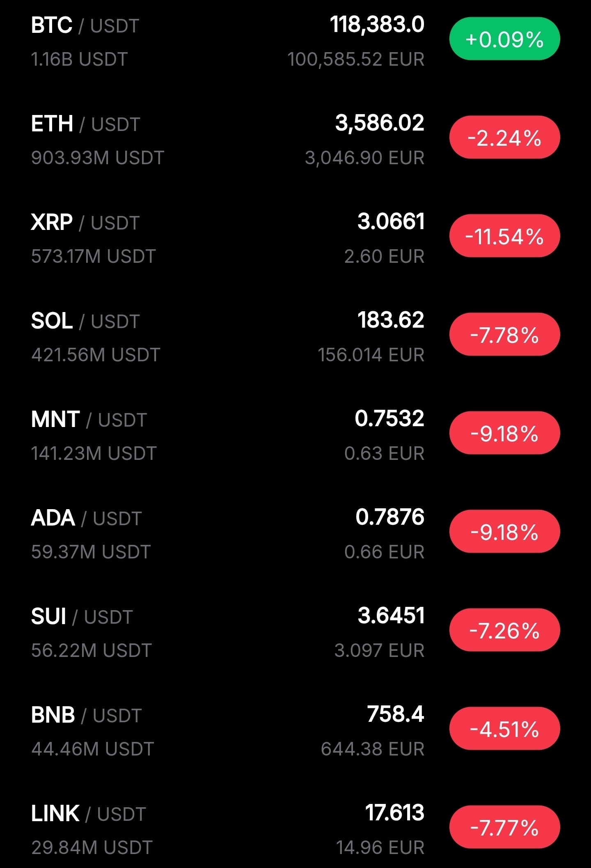Viewport: 591px width, 868px height.
Task: Open the BTC / USDT trading pair
Action: pyautogui.click(x=85, y=25)
